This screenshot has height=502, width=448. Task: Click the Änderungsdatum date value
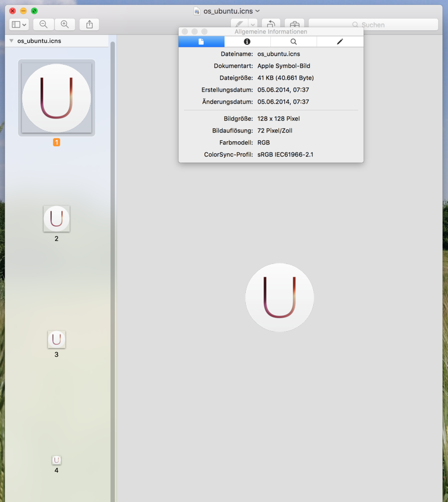point(283,102)
